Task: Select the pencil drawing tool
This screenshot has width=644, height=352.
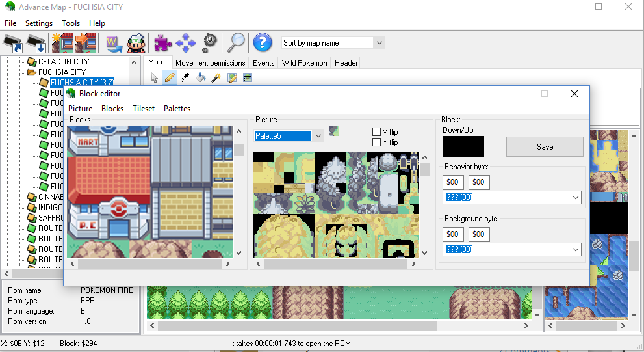Action: [170, 77]
